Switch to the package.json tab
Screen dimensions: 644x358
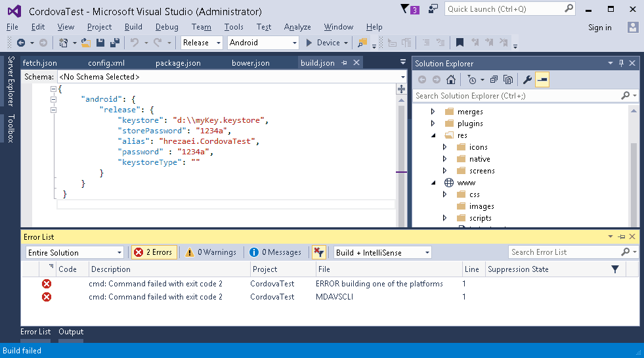coord(179,63)
